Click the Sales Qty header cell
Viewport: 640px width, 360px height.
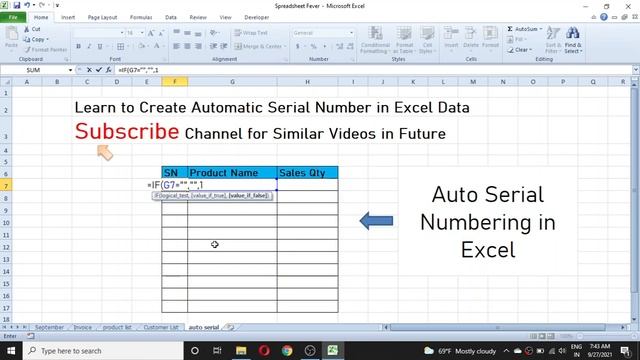(307, 173)
